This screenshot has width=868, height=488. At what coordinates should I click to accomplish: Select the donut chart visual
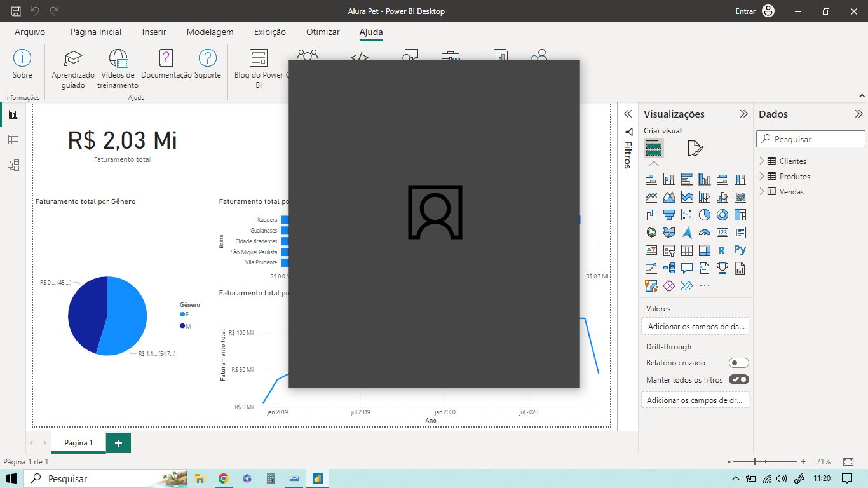point(722,215)
